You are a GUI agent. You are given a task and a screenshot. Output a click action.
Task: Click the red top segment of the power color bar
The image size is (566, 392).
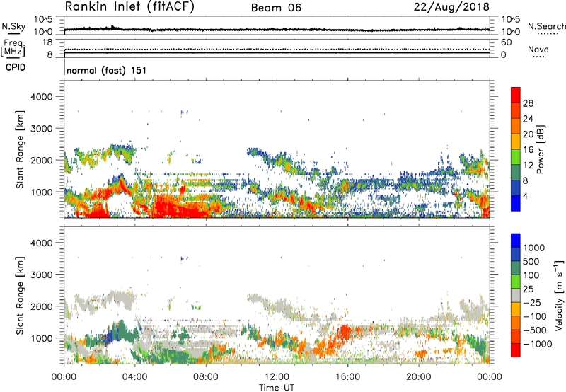[x=516, y=95]
